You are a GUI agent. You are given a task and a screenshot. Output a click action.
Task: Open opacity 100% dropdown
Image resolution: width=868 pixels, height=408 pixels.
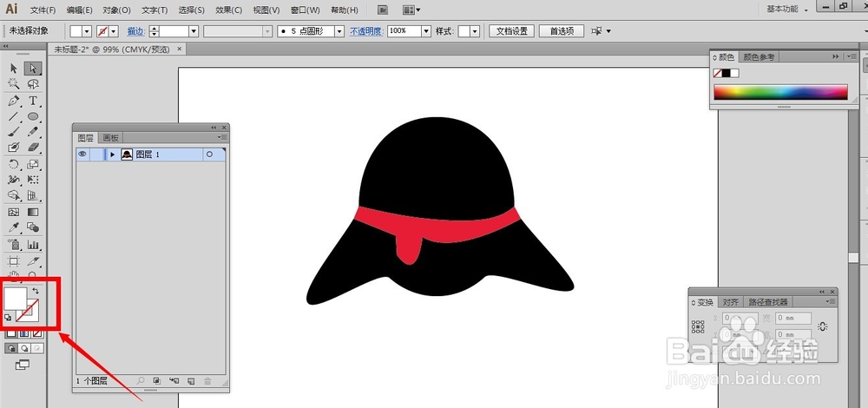coord(426,31)
